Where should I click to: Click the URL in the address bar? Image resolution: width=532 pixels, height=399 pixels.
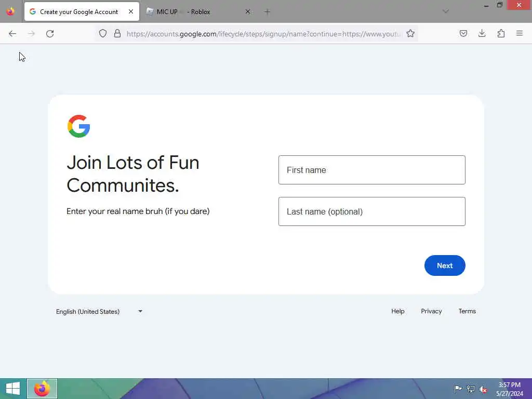(263, 34)
